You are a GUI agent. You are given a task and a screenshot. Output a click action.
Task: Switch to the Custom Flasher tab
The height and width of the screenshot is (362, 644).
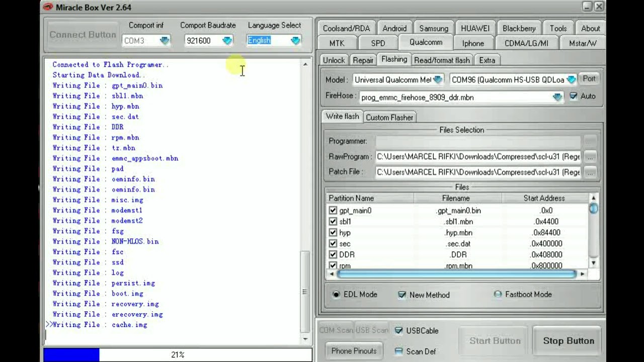coord(389,117)
